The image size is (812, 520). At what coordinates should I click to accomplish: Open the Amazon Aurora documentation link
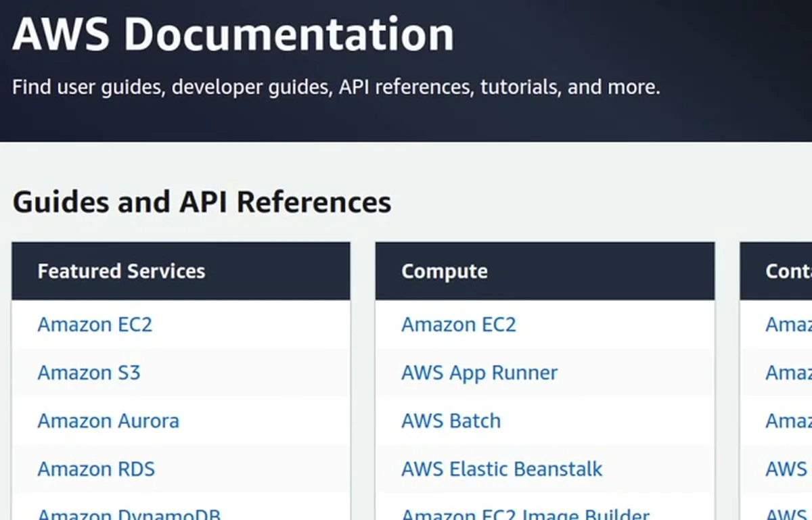pyautogui.click(x=108, y=421)
